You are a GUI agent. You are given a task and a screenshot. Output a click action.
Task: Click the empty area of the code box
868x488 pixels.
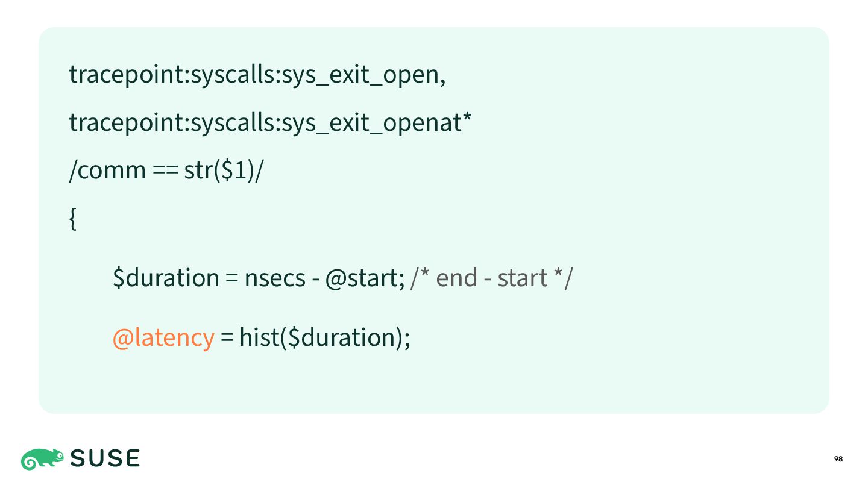pos(633,199)
